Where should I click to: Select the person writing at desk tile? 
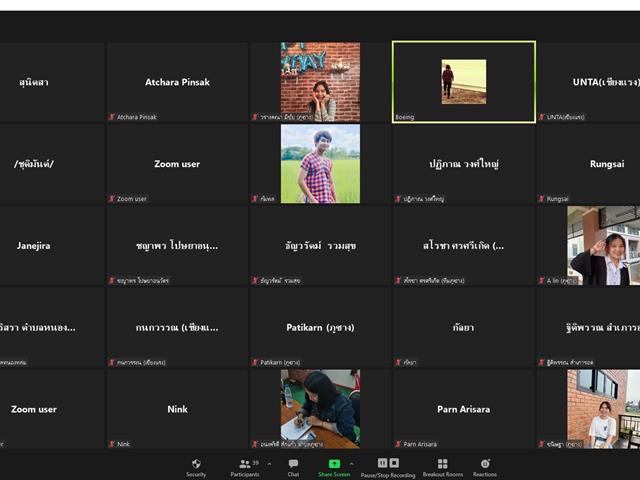320,409
